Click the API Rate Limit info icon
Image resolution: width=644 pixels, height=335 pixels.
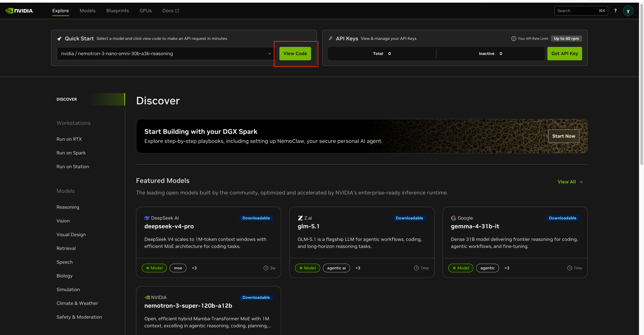point(514,39)
